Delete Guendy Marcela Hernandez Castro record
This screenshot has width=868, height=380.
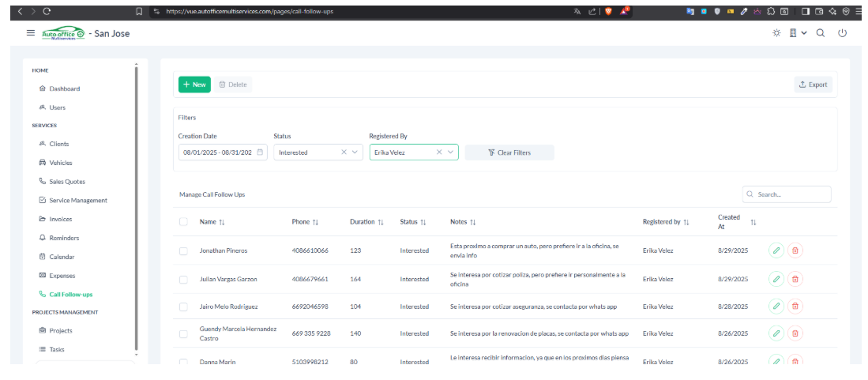tap(795, 333)
